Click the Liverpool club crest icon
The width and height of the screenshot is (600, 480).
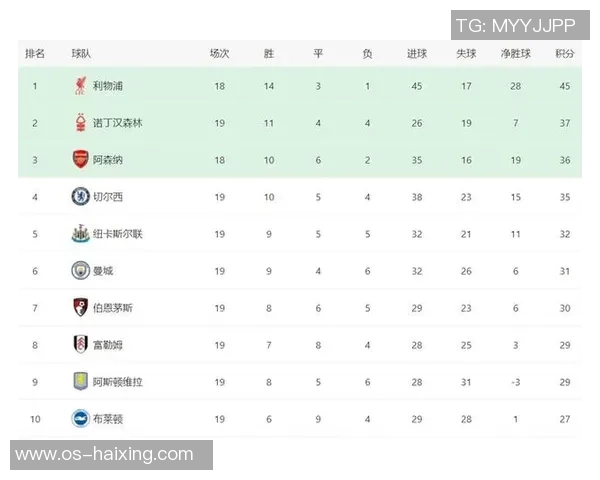pyautogui.click(x=80, y=86)
